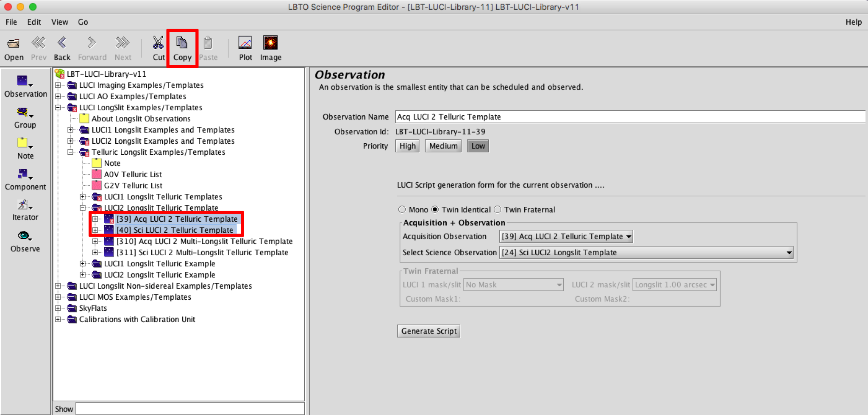Viewport: 868px width, 415px height.
Task: Add a Component from sidebar
Action: pos(25,179)
